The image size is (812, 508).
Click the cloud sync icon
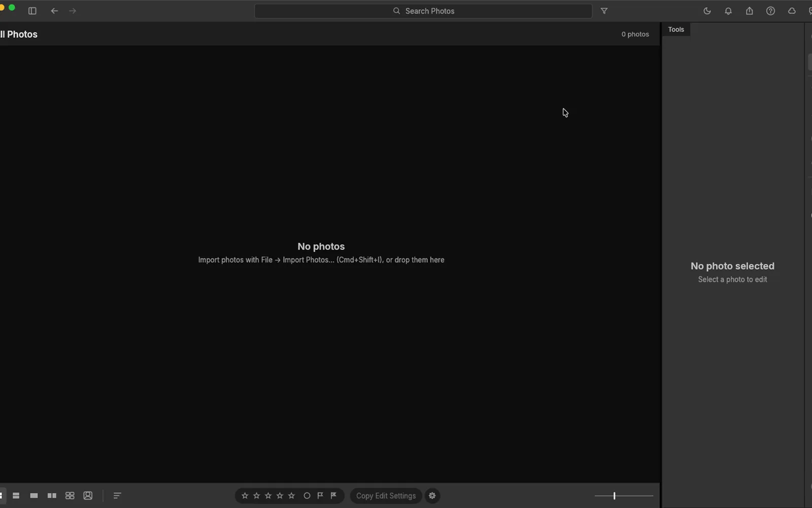click(x=792, y=11)
